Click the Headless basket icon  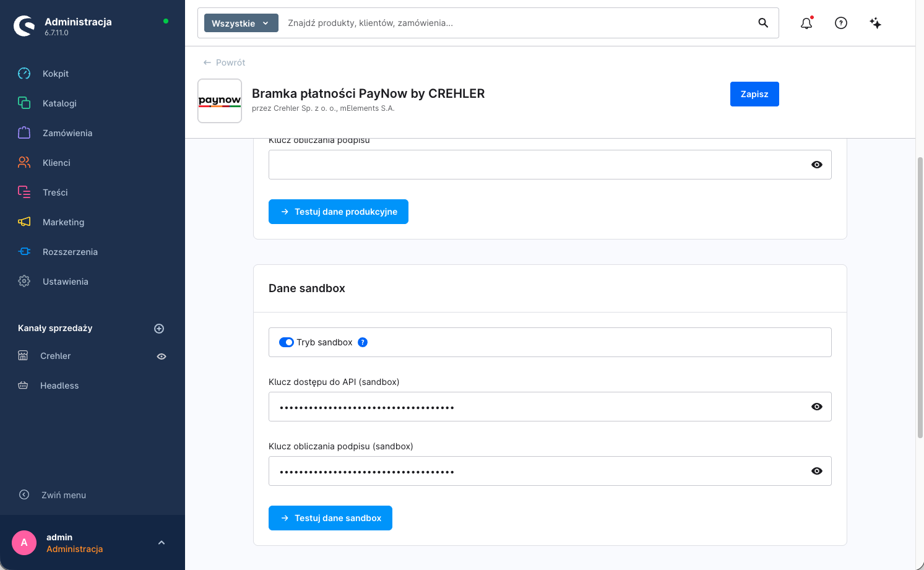(23, 386)
